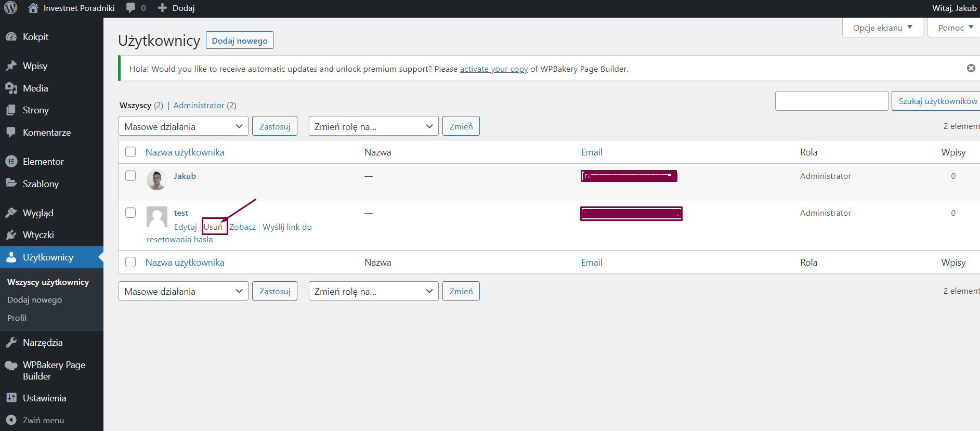Image resolution: width=980 pixels, height=431 pixels.
Task: Open the comments bubble icon in admin bar
Action: pos(130,8)
